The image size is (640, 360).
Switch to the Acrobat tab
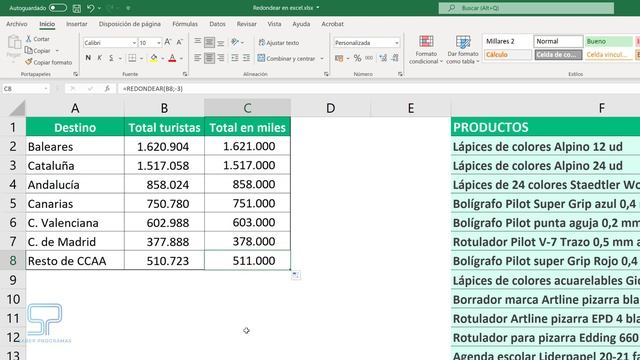(332, 24)
